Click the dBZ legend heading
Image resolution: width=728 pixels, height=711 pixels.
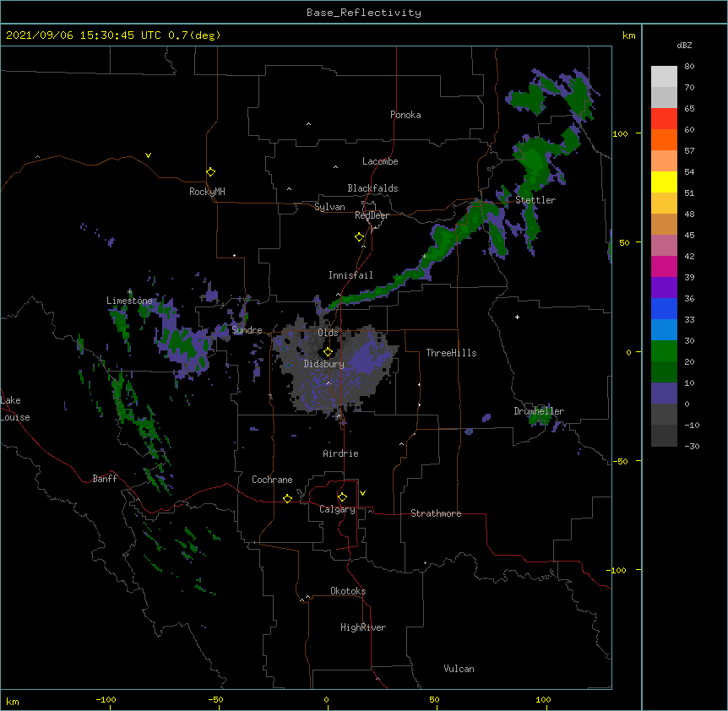pos(684,46)
